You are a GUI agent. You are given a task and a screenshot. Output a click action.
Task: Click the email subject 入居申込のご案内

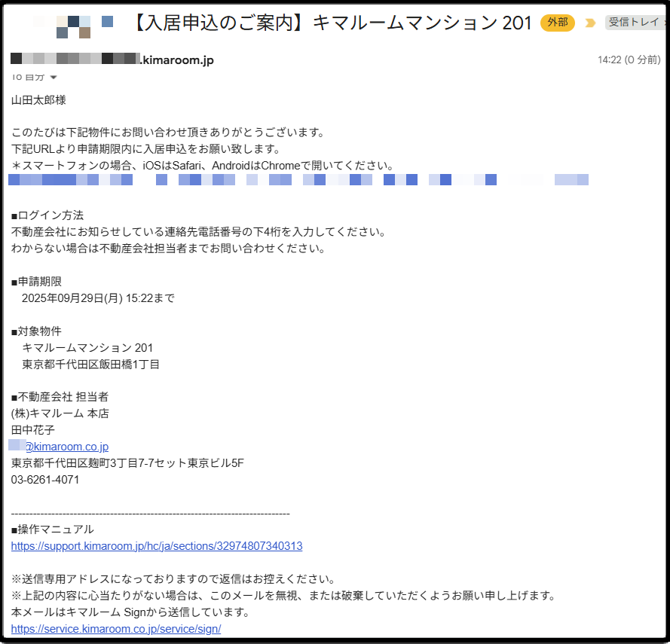point(331,23)
